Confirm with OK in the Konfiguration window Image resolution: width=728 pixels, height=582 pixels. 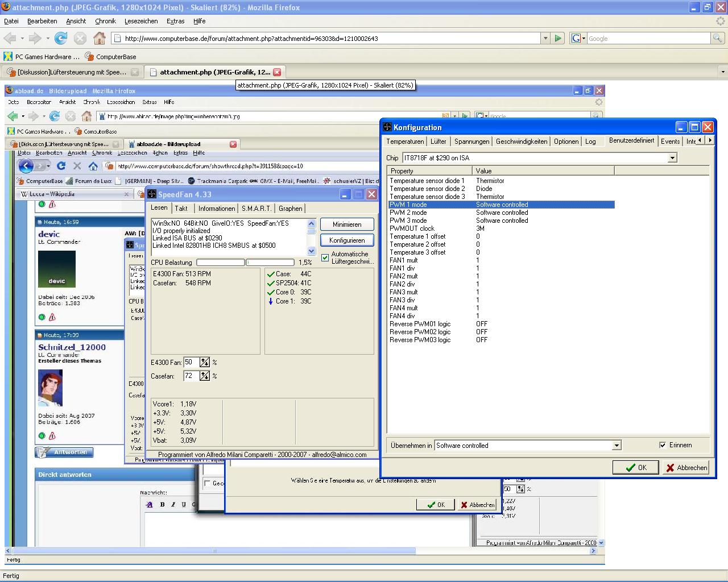635,467
